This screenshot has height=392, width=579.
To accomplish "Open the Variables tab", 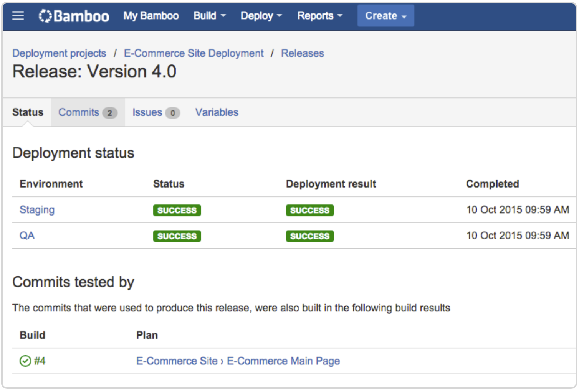I will click(x=217, y=112).
